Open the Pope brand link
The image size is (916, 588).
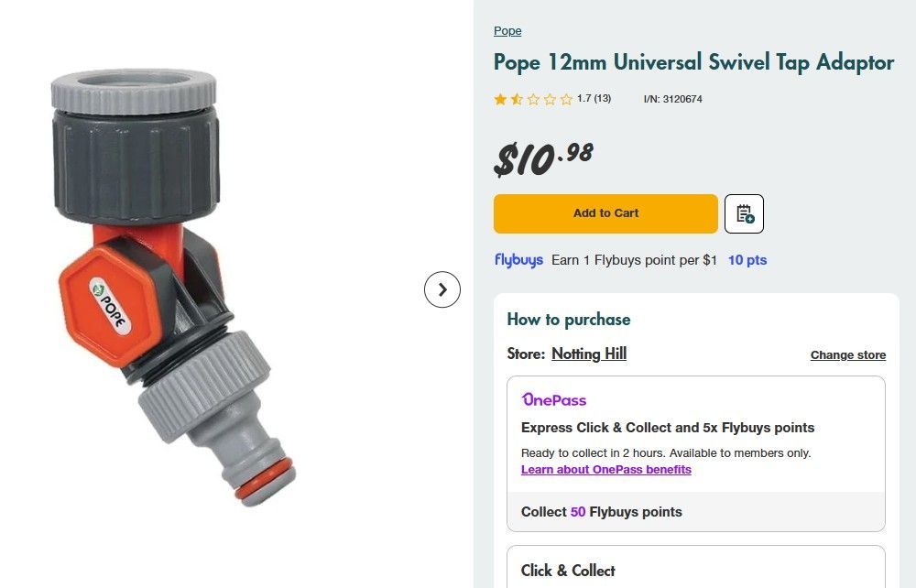pos(507,31)
